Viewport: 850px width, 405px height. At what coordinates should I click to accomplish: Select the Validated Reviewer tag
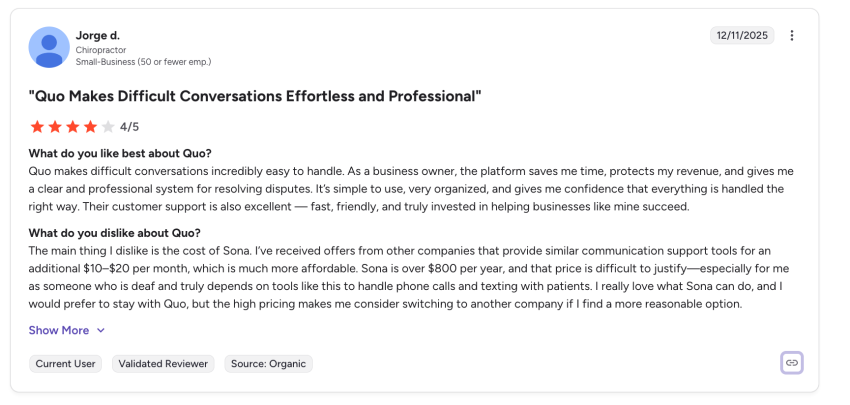[x=163, y=364]
